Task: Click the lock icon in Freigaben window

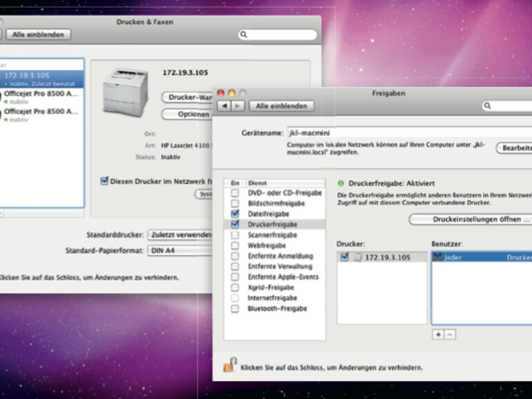Action: click(229, 366)
